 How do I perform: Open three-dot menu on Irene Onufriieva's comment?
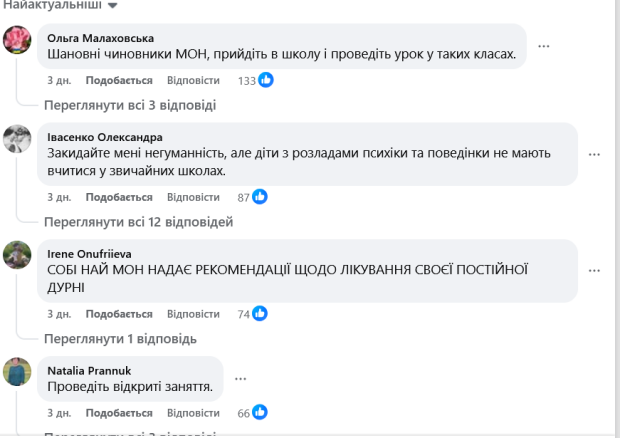pyautogui.click(x=595, y=271)
